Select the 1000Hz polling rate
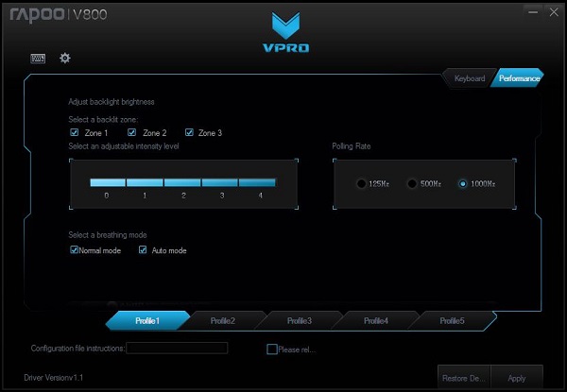This screenshot has width=567, height=392. [462, 183]
